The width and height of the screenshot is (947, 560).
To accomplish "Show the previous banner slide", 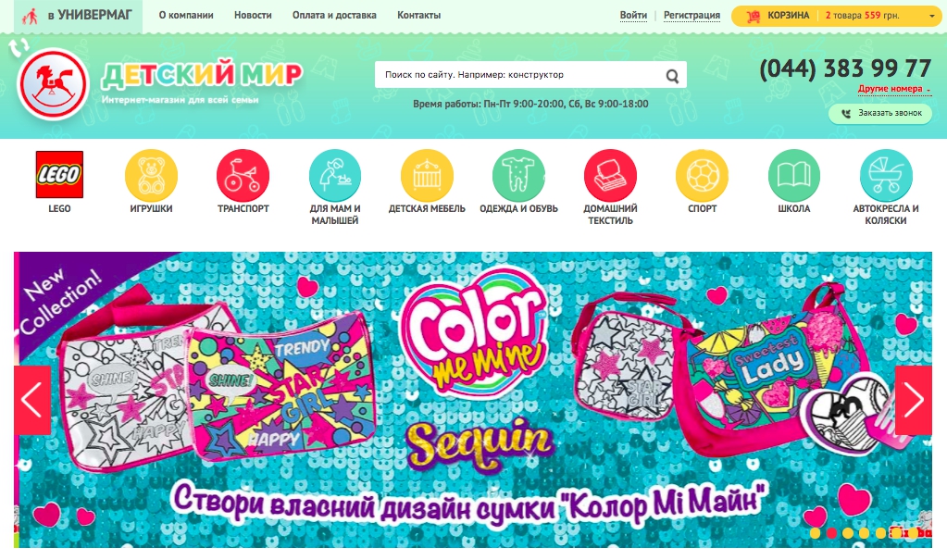I will coord(32,400).
